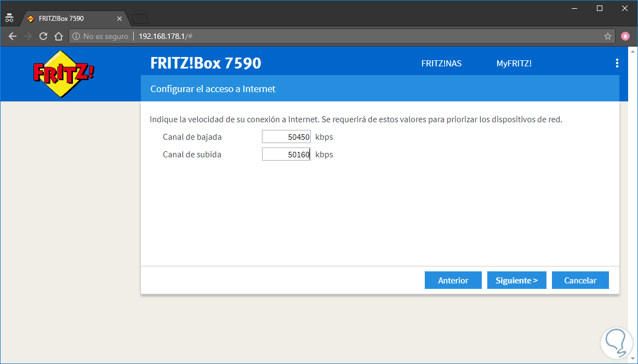Click the Siguiente button
Screen dimensions: 638x364
point(517,280)
